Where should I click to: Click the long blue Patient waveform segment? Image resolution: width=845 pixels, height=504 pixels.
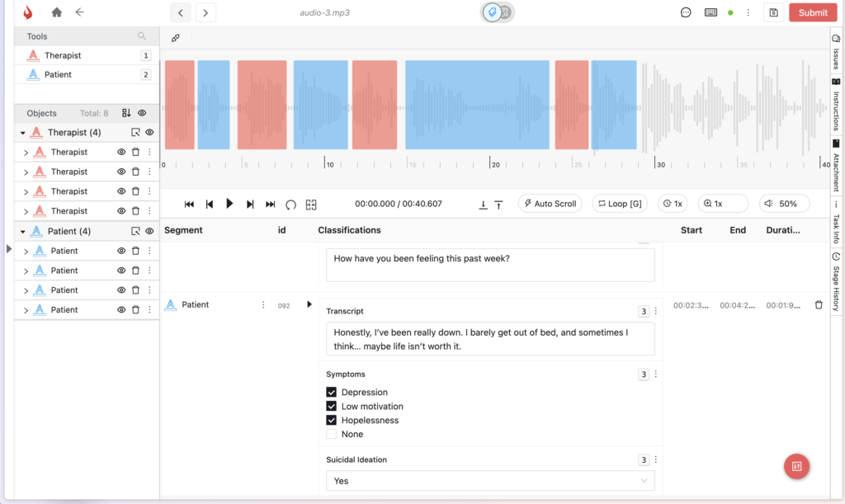coord(477,105)
